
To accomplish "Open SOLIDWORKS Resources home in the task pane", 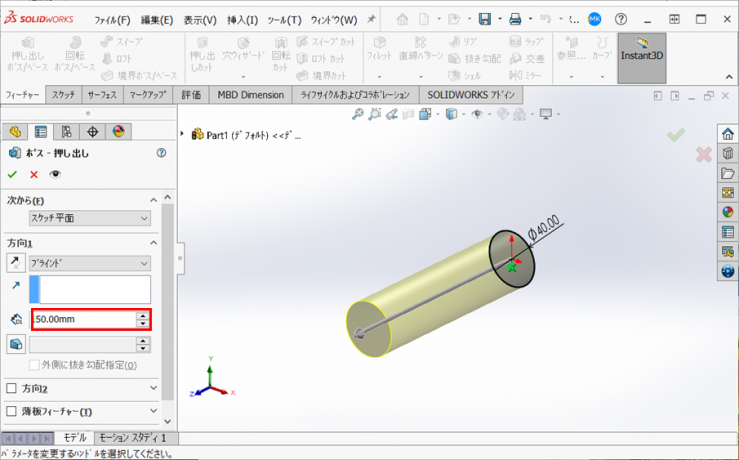I will pyautogui.click(x=727, y=134).
